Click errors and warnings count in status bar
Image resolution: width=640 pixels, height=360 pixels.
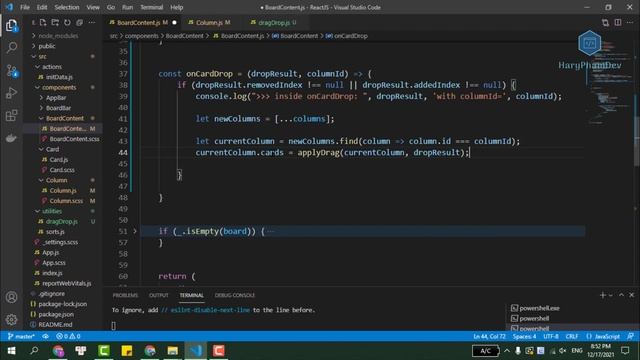[68, 336]
